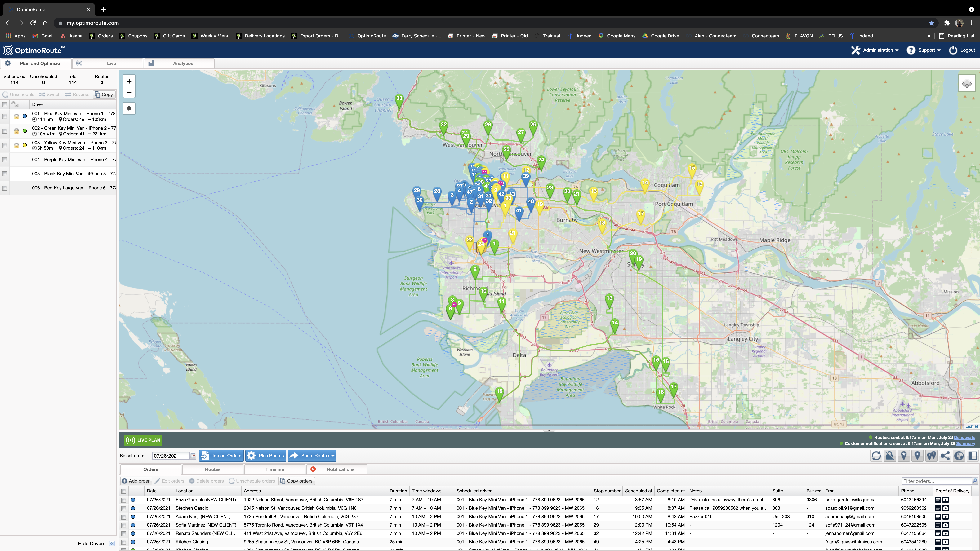Image resolution: width=980 pixels, height=551 pixels.
Task: Switch to the Timeline tab
Action: [274, 469]
